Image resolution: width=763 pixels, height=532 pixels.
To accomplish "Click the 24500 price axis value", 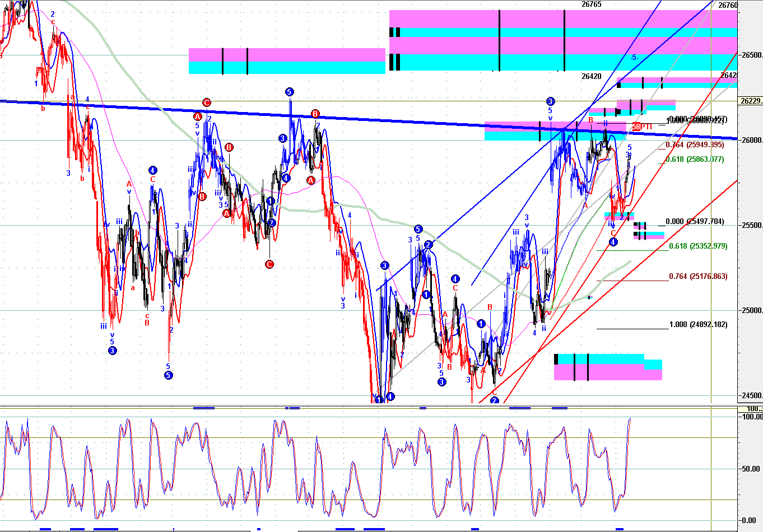I will [x=751, y=395].
